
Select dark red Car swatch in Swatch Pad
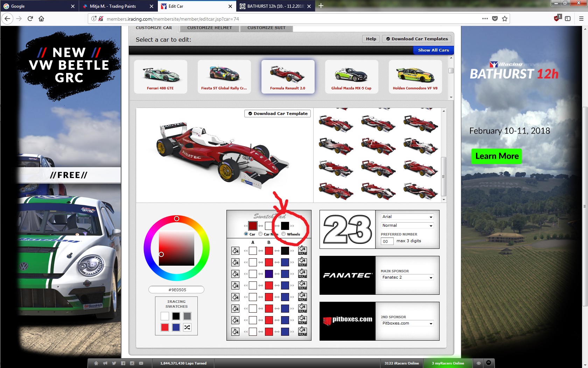pyautogui.click(x=253, y=226)
